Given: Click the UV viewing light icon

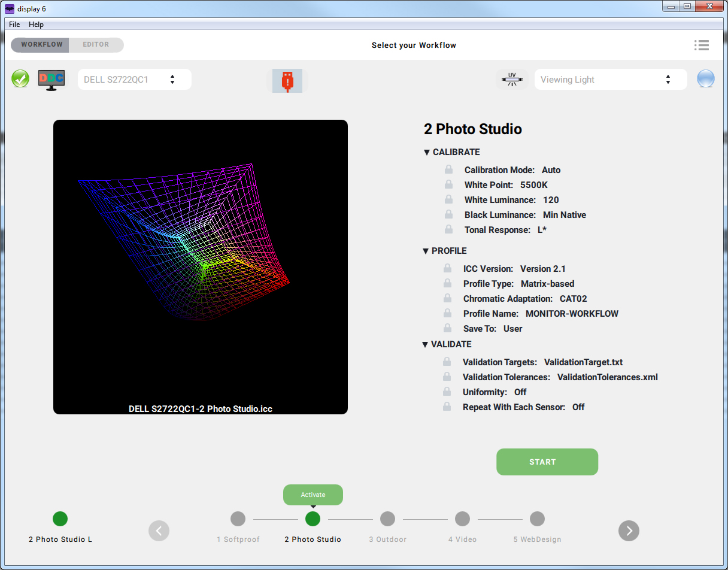Looking at the screenshot, I should click(511, 79).
